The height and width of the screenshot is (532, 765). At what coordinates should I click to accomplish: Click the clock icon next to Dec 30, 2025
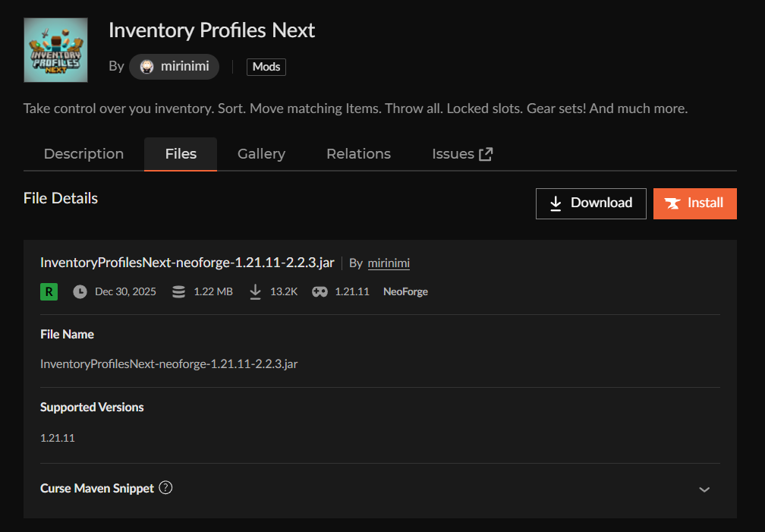click(80, 291)
